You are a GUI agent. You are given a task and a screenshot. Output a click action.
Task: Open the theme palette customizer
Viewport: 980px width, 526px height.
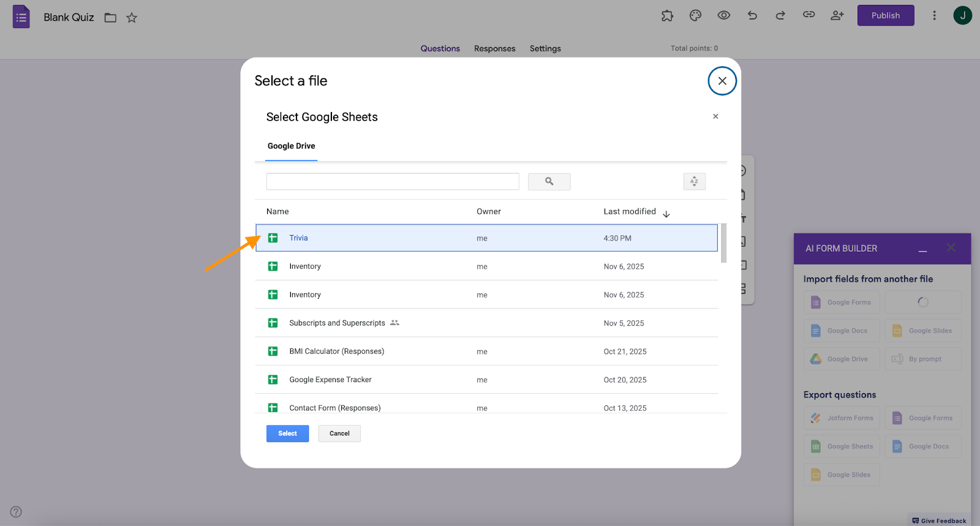[x=695, y=16]
